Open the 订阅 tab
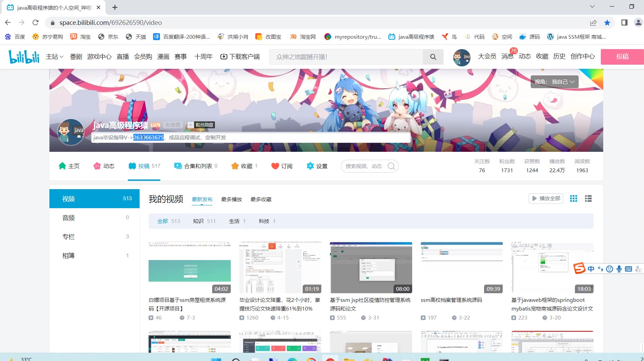The image size is (644, 361). click(x=282, y=166)
